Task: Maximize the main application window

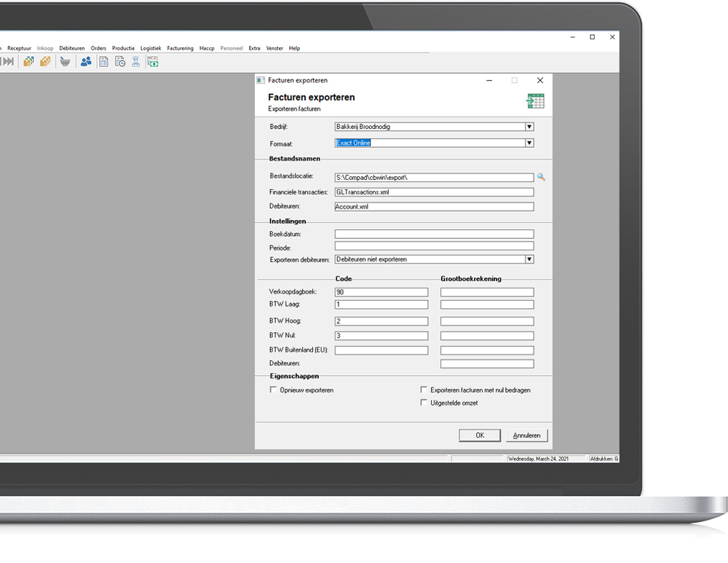Action: click(593, 37)
